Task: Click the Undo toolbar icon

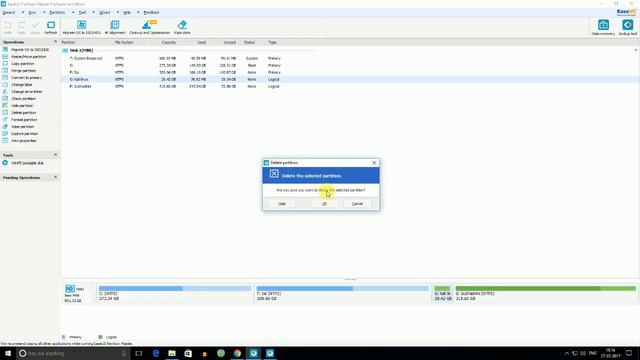Action: click(x=7, y=27)
